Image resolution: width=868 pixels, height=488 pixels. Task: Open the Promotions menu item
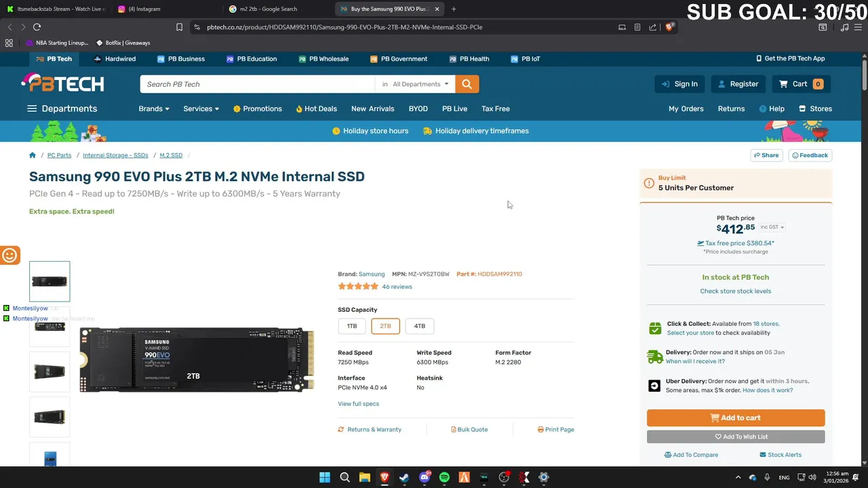tap(257, 108)
